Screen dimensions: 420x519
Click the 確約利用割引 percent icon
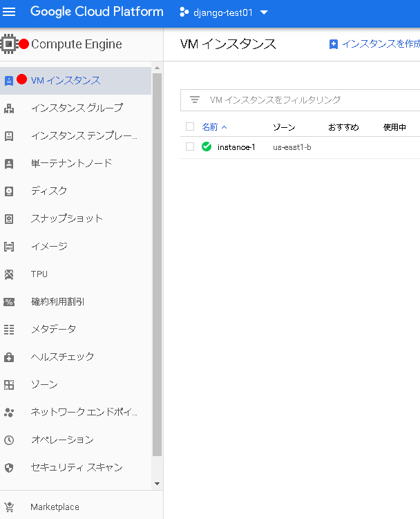[x=9, y=302]
